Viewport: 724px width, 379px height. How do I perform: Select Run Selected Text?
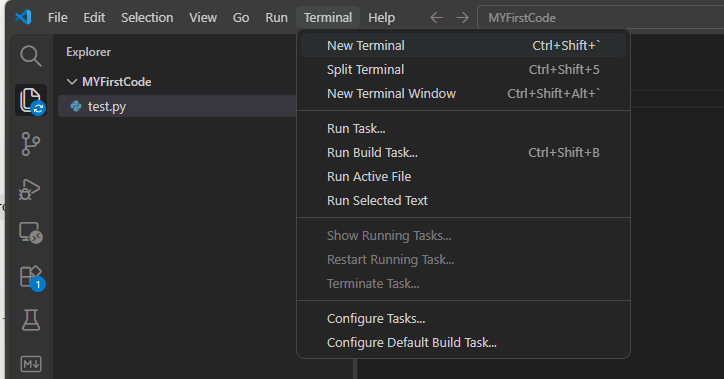pos(464,200)
